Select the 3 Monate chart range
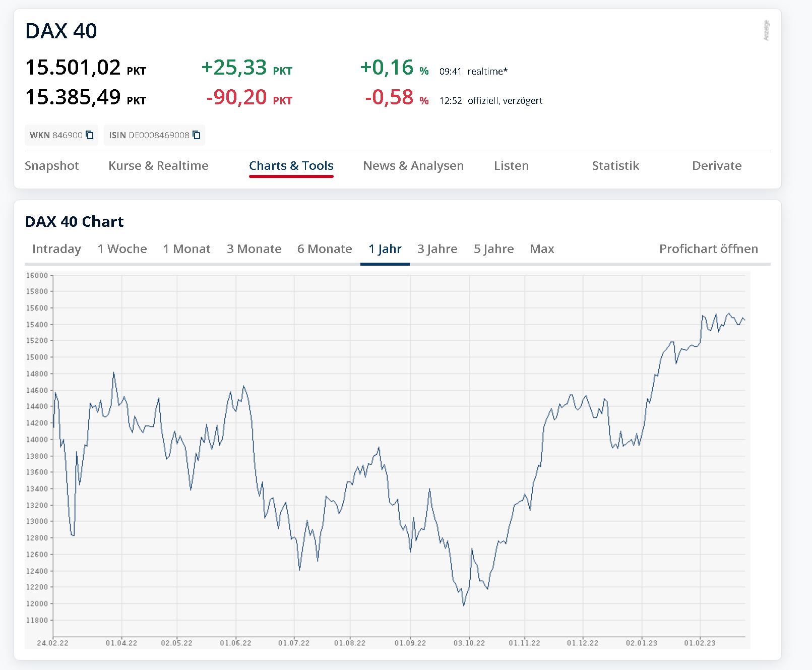Viewport: 812px width, 670px height. click(254, 249)
